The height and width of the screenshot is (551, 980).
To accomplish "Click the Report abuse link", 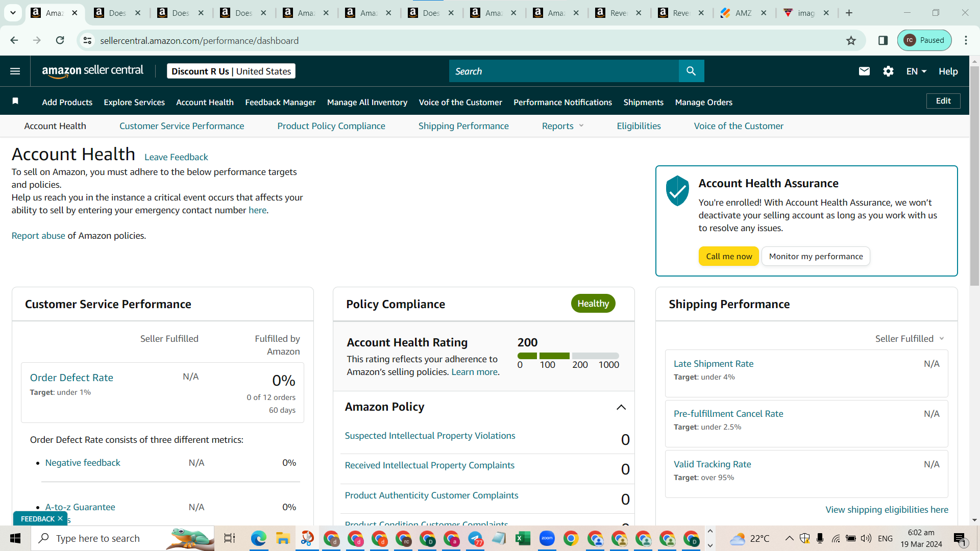I will coord(38,236).
